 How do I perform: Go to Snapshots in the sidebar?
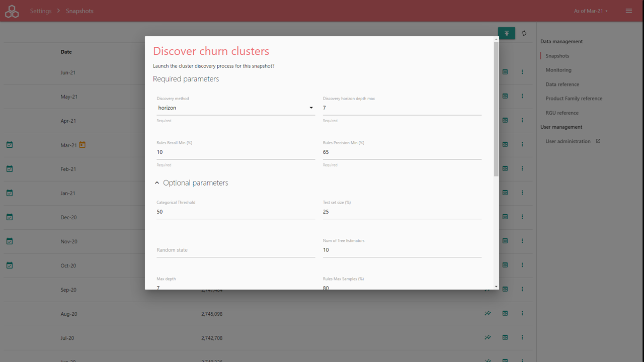pyautogui.click(x=557, y=56)
